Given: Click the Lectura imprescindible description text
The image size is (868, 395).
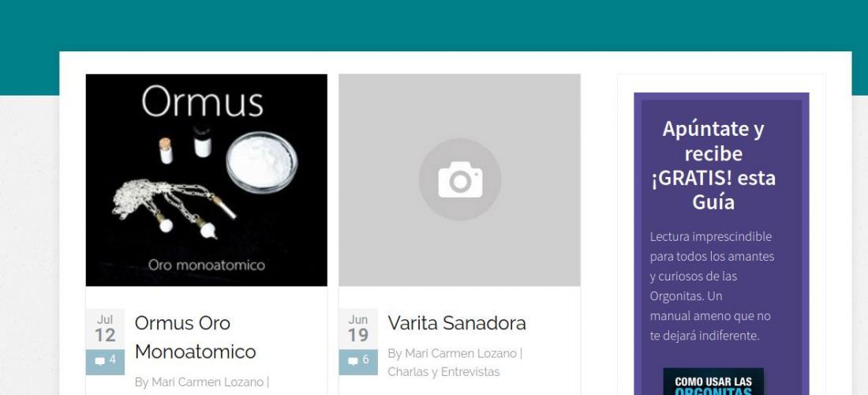Looking at the screenshot, I should click(712, 286).
